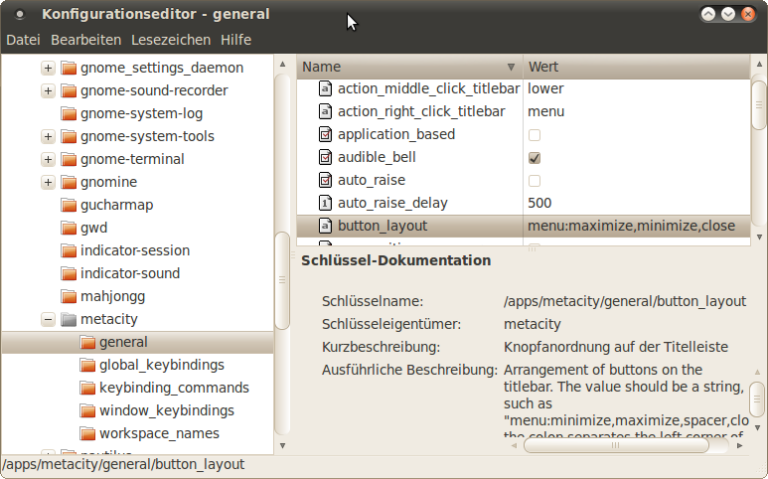Click the gnome-terminal folder icon

69,159
